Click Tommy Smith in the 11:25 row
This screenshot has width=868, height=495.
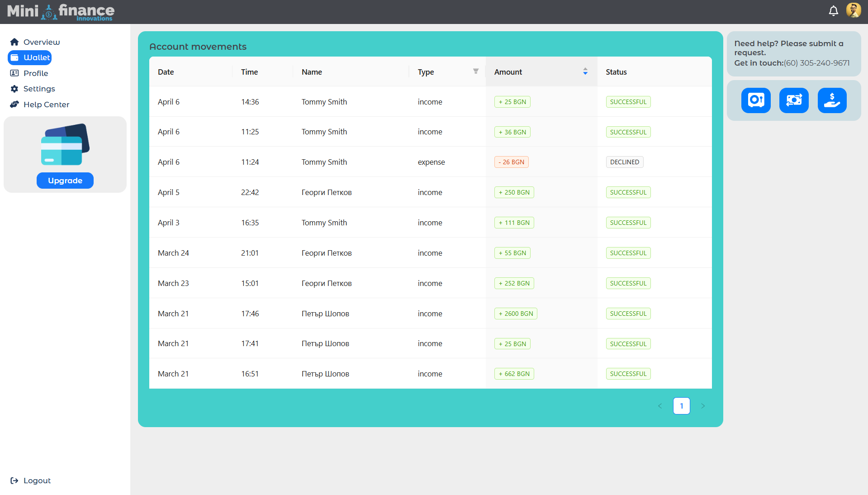coord(324,132)
